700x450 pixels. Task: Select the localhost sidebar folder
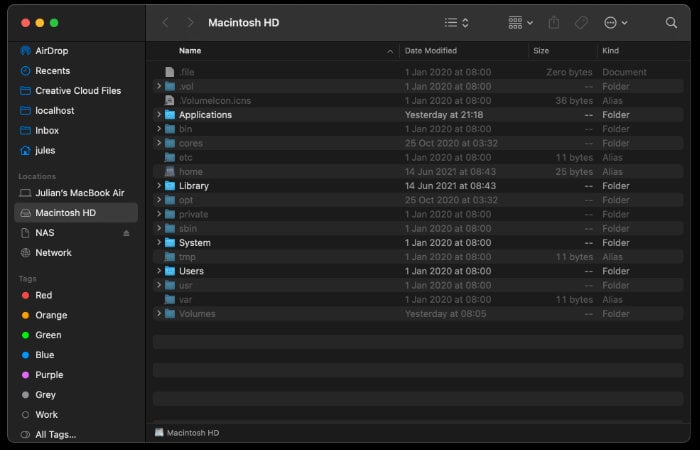pos(76,111)
